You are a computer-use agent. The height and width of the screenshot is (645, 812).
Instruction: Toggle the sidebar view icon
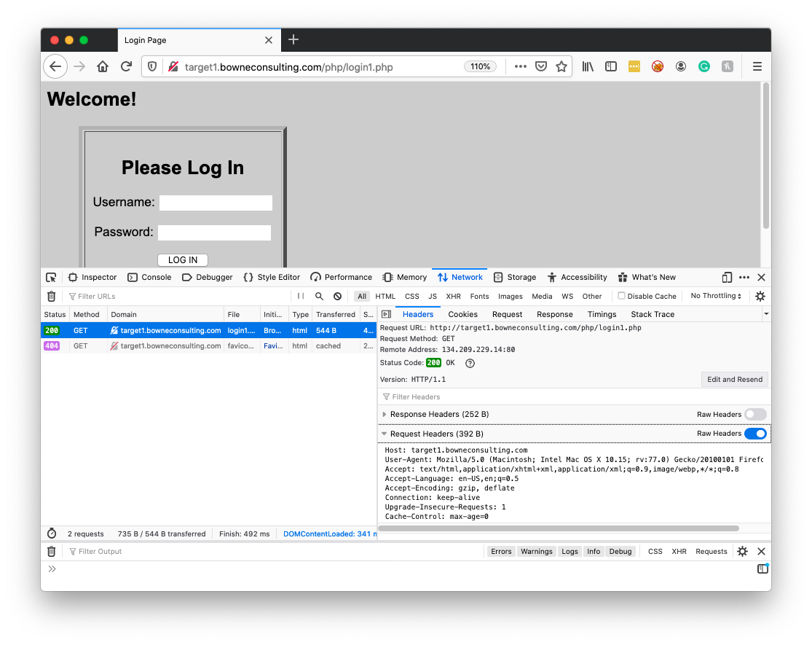pyautogui.click(x=611, y=66)
